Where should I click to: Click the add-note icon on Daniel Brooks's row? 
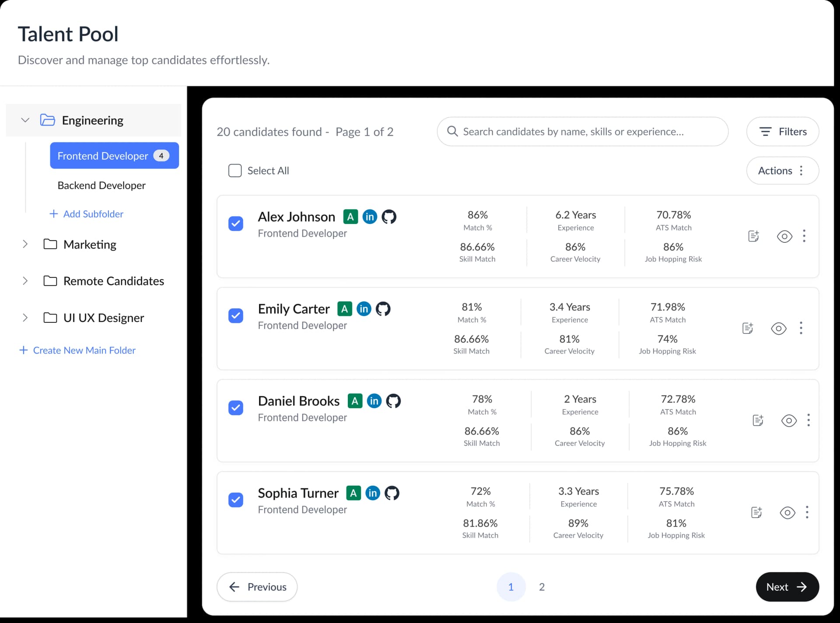pyautogui.click(x=758, y=420)
